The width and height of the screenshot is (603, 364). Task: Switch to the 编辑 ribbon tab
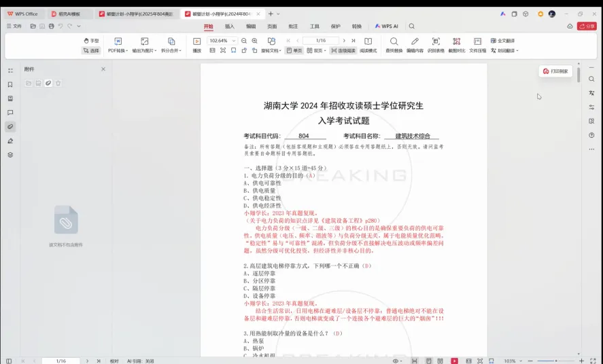point(251,26)
